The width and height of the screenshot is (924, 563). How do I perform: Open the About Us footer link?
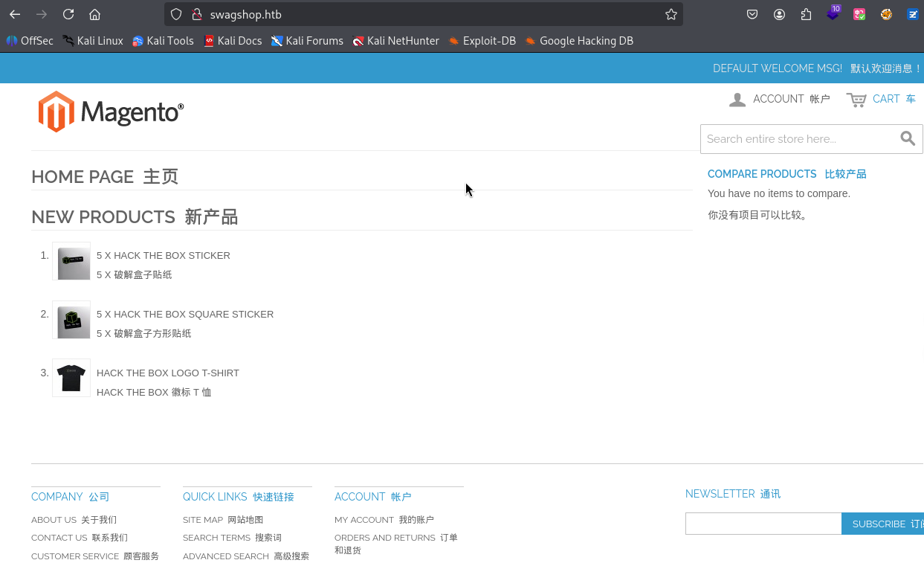click(74, 520)
